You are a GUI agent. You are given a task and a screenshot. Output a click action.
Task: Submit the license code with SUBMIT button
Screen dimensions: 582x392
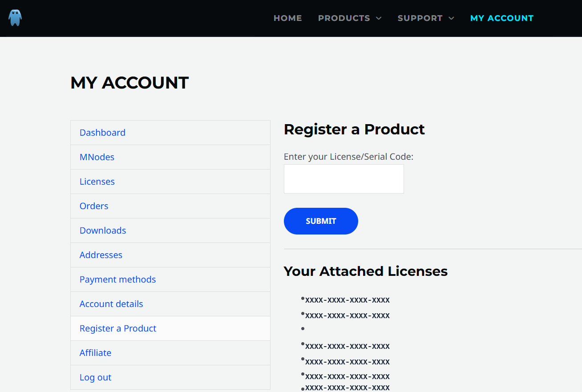coord(321,221)
